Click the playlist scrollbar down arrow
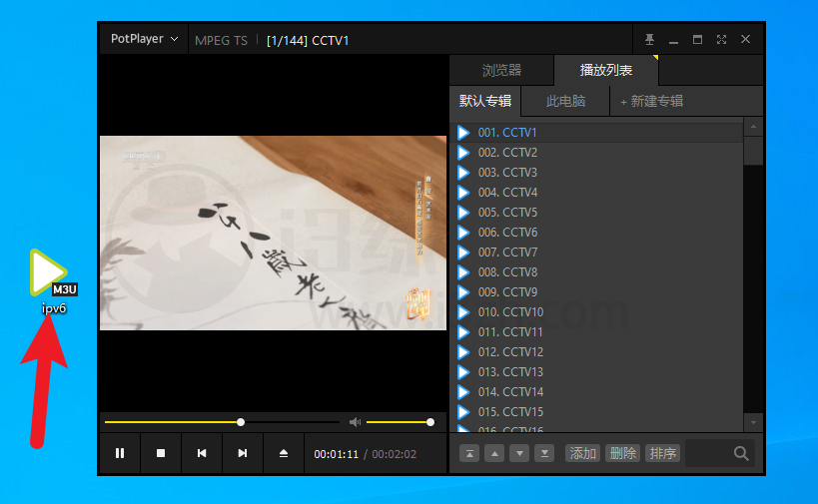This screenshot has width=818, height=504. click(753, 423)
